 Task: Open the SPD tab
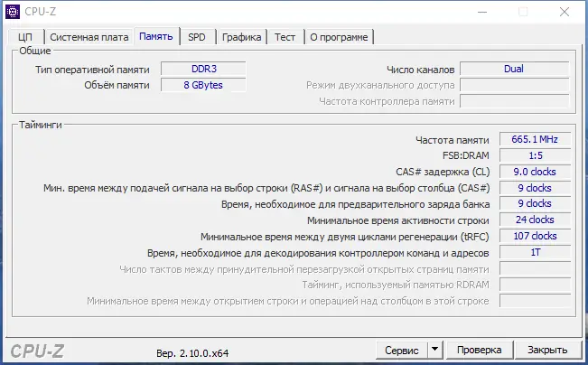(197, 37)
